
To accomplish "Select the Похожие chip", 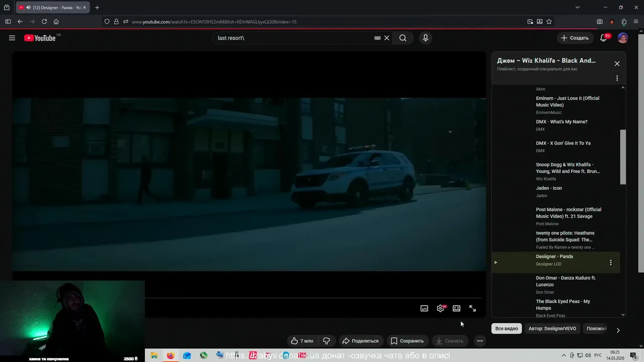I will [596, 329].
